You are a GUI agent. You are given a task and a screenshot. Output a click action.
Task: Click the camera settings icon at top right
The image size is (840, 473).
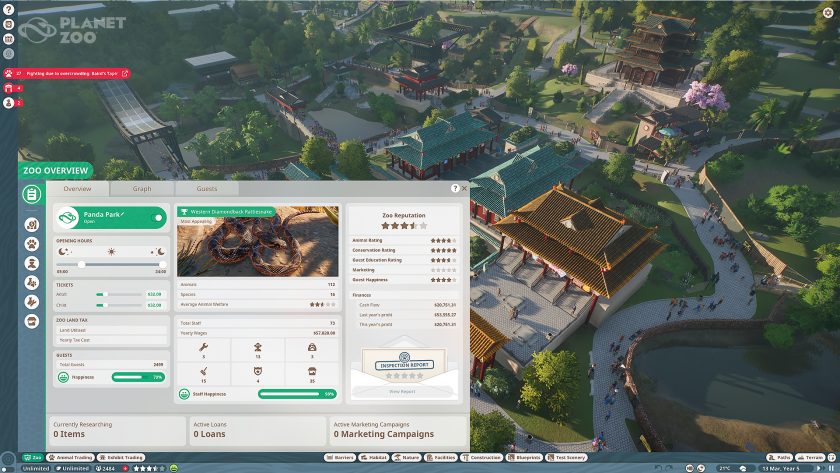[x=828, y=12]
